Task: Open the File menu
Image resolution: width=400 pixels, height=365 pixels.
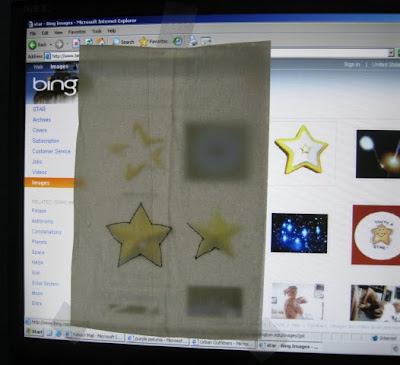Action: (x=33, y=33)
